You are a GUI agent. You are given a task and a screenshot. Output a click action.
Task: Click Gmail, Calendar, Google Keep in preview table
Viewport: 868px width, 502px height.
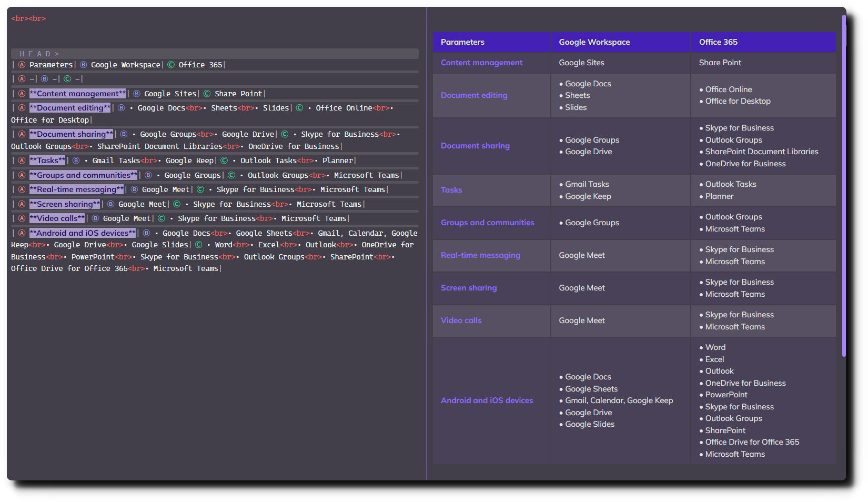click(619, 400)
